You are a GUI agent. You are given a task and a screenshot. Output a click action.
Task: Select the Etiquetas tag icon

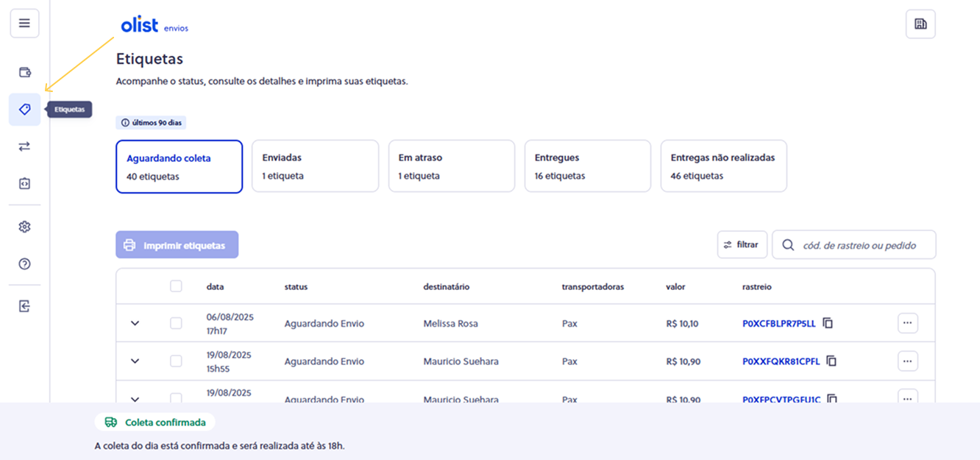coord(24,110)
